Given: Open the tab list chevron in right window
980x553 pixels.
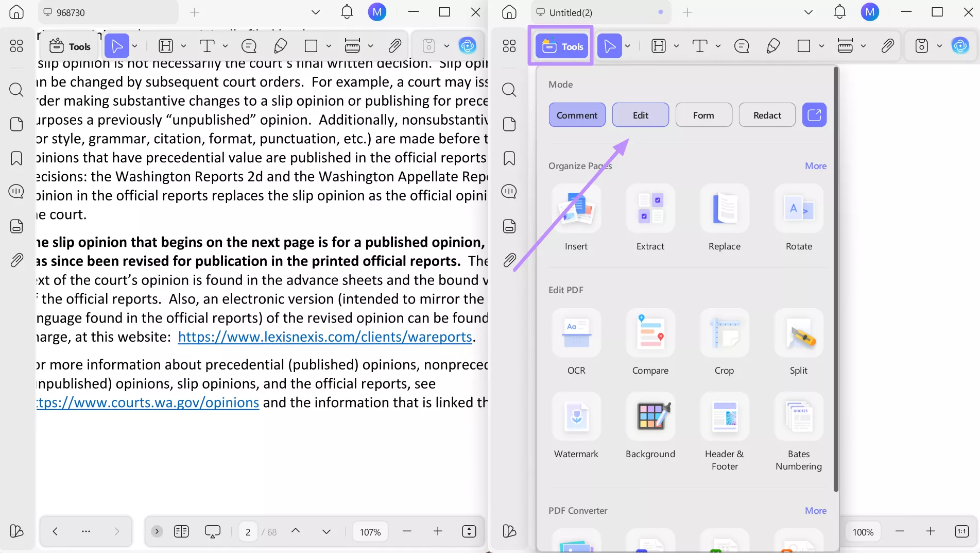Looking at the screenshot, I should click(x=809, y=12).
